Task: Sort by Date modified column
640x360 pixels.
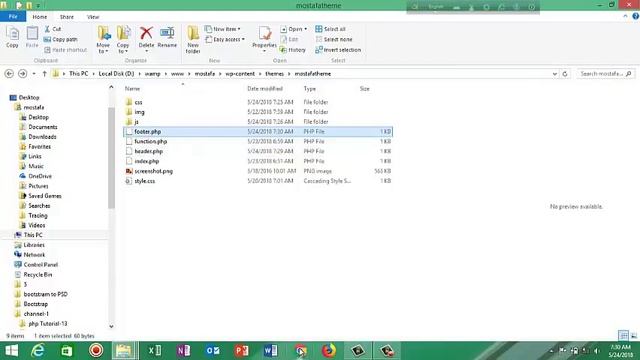Action: click(265, 89)
